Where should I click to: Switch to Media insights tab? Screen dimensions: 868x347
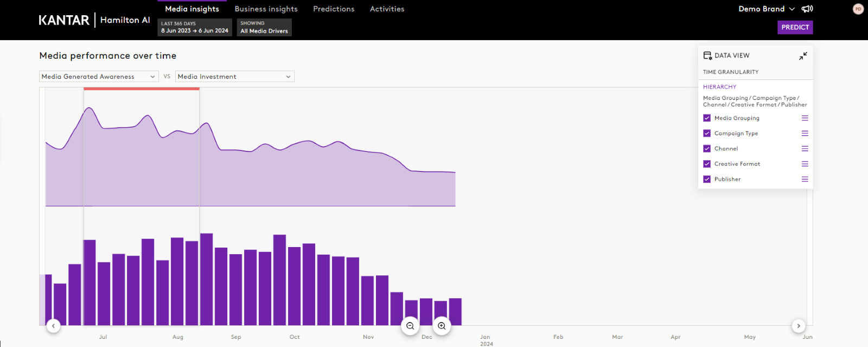[x=192, y=9]
